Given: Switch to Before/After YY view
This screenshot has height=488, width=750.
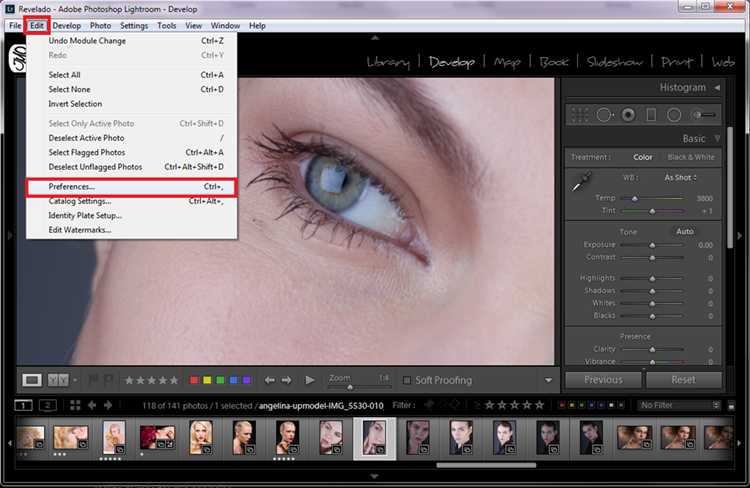Looking at the screenshot, I should tap(58, 380).
